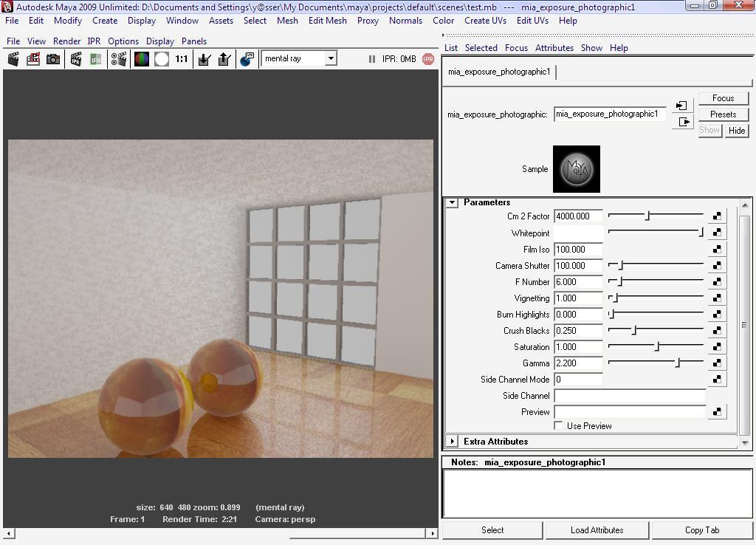Expand the Extra Attributes section
This screenshot has height=545, width=756.
pos(452,442)
